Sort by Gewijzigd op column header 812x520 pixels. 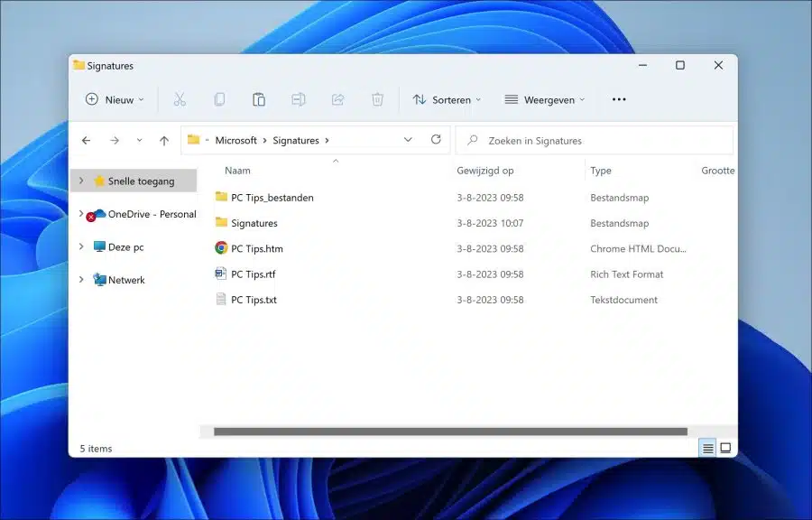coord(485,171)
